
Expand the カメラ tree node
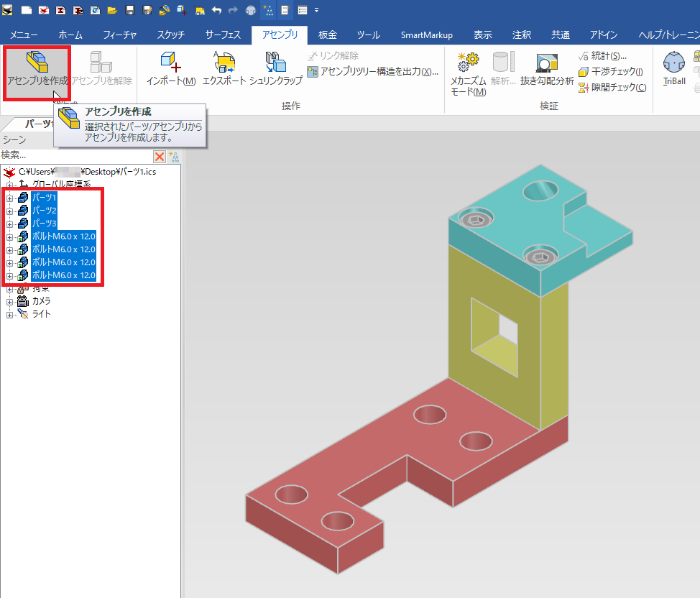pos(10,301)
